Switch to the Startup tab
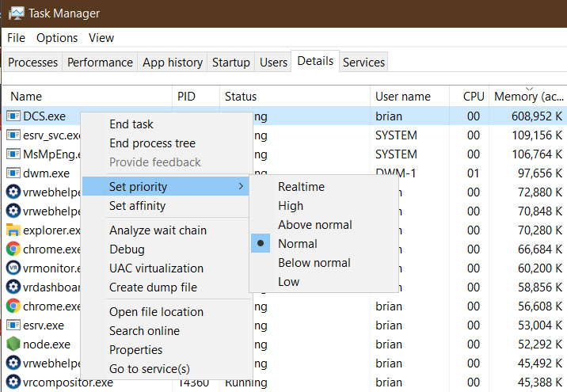The height and width of the screenshot is (392, 567). (231, 63)
